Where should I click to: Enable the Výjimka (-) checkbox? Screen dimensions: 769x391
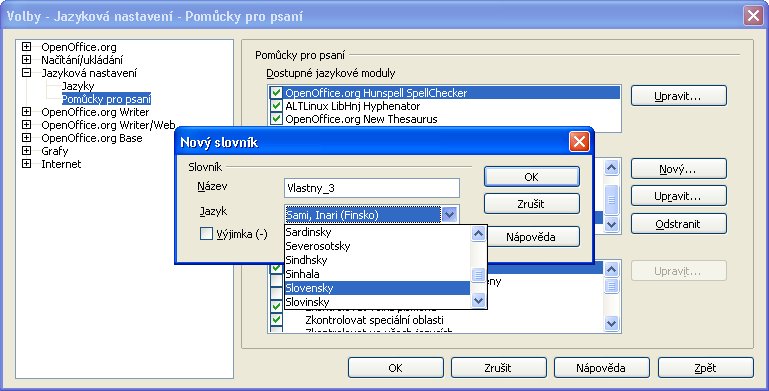(x=206, y=234)
